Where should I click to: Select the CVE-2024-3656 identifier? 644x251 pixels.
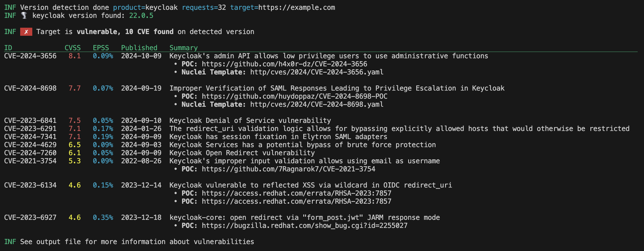pyautogui.click(x=30, y=56)
